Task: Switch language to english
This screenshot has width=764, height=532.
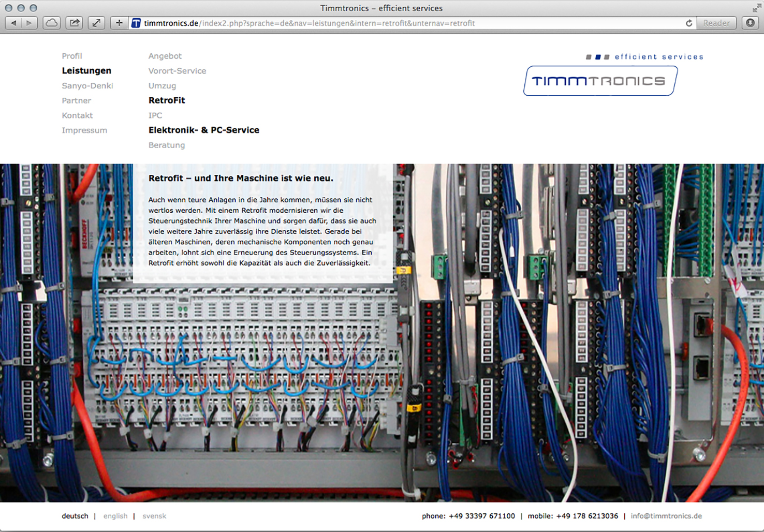Action: (115, 516)
